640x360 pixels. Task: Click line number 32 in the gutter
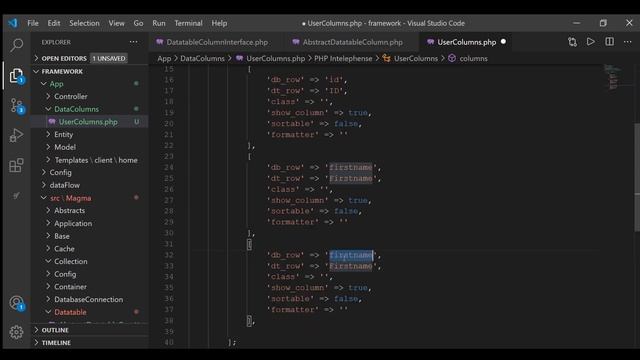point(169,255)
